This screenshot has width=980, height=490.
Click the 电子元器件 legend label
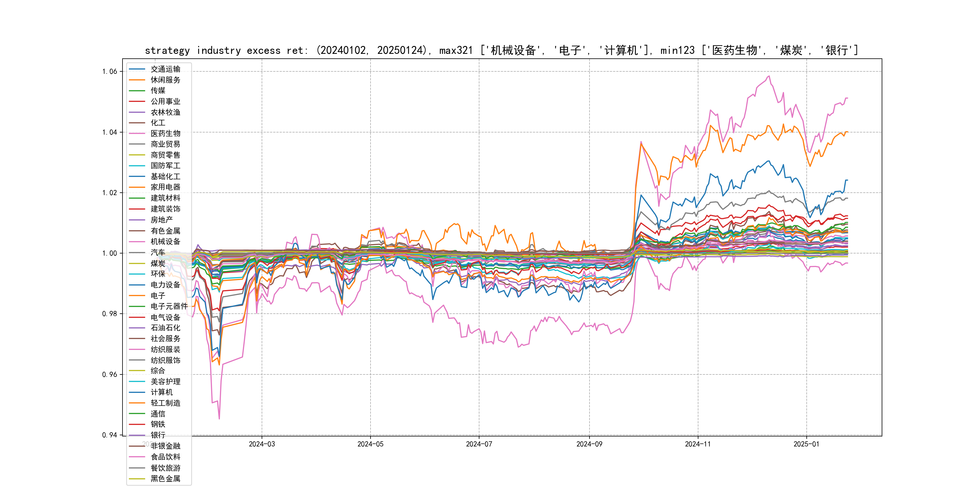pos(169,306)
